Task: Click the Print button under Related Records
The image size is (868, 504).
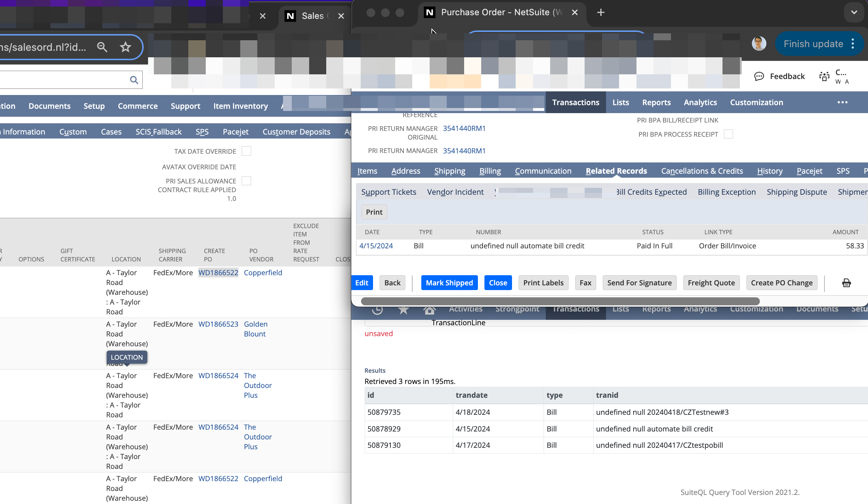Action: tap(374, 212)
